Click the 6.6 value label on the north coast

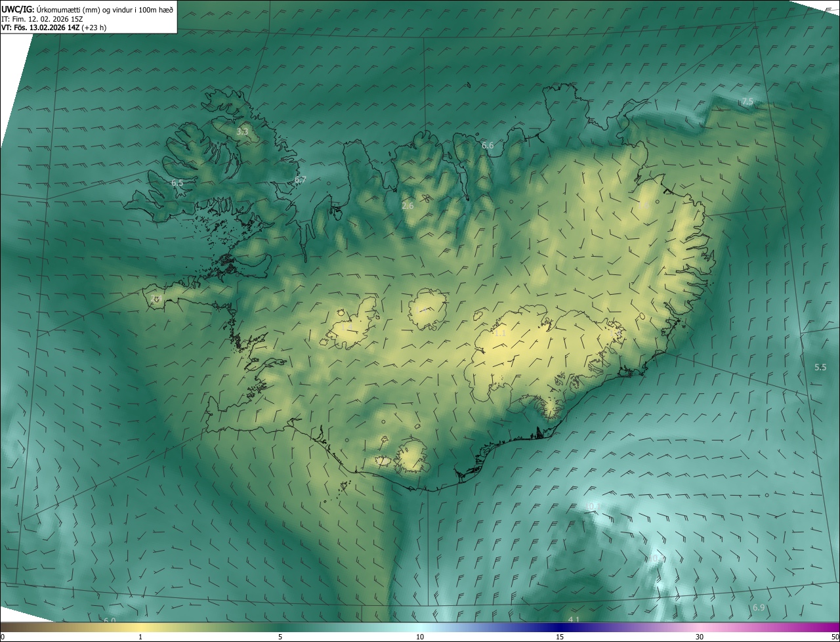pyautogui.click(x=488, y=145)
